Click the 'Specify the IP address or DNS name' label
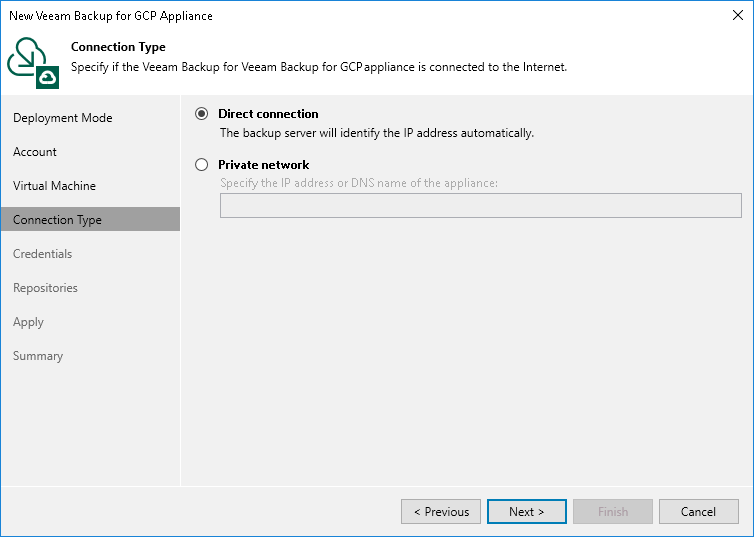 point(359,183)
